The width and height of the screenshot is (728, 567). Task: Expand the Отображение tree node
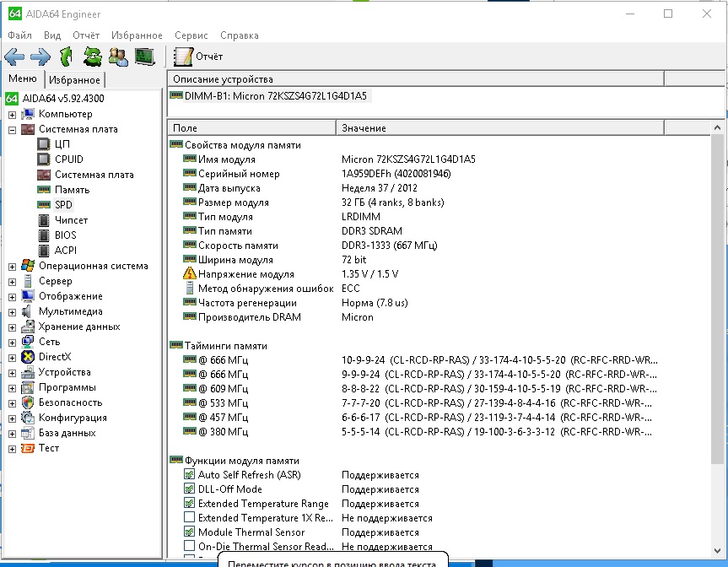[12, 297]
